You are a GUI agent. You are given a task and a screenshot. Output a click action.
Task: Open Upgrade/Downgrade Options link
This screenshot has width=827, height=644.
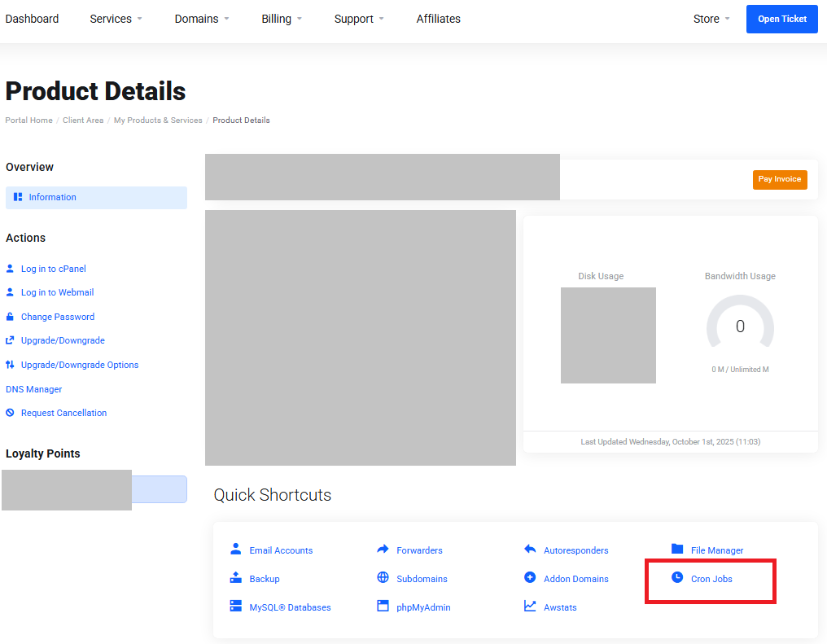point(80,365)
